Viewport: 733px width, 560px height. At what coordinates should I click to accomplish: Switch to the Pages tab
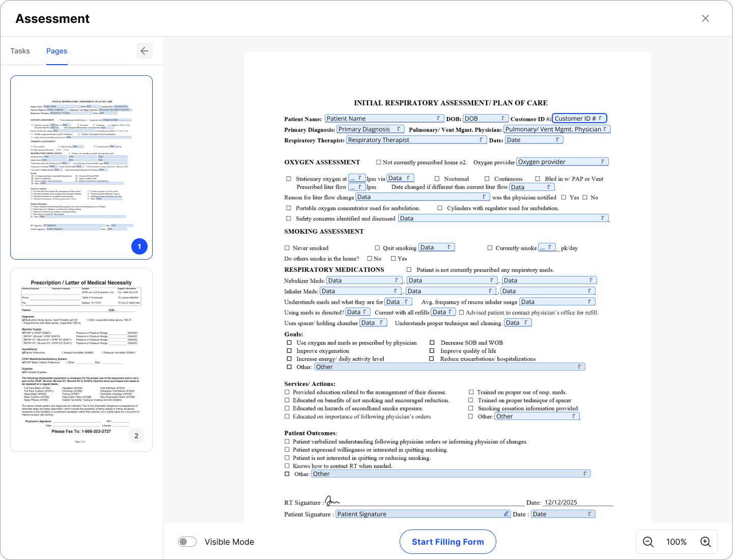(57, 51)
